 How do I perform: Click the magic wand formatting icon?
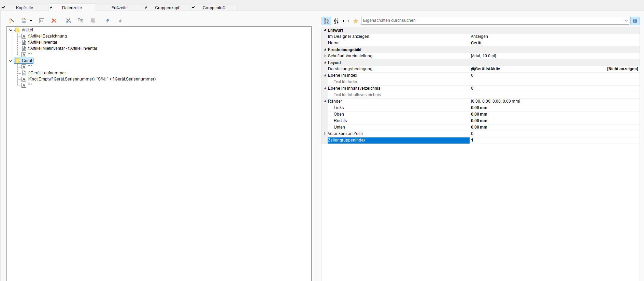coord(12,21)
